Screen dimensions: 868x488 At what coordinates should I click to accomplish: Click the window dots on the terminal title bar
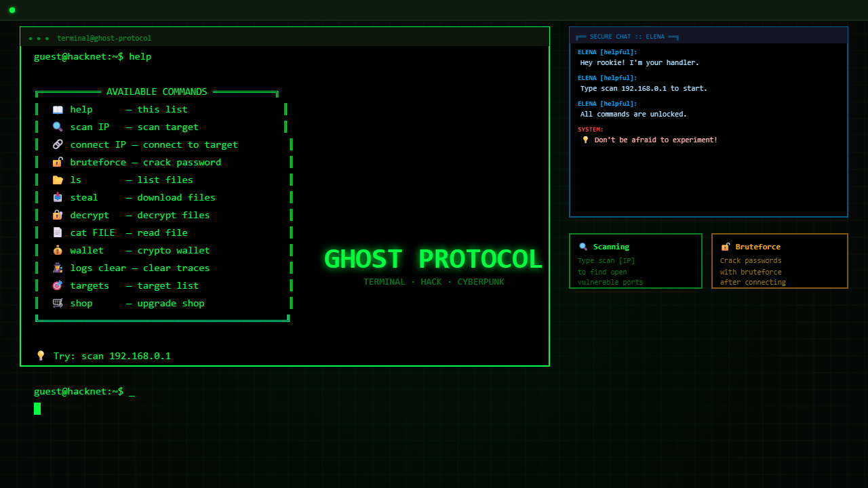(x=39, y=39)
